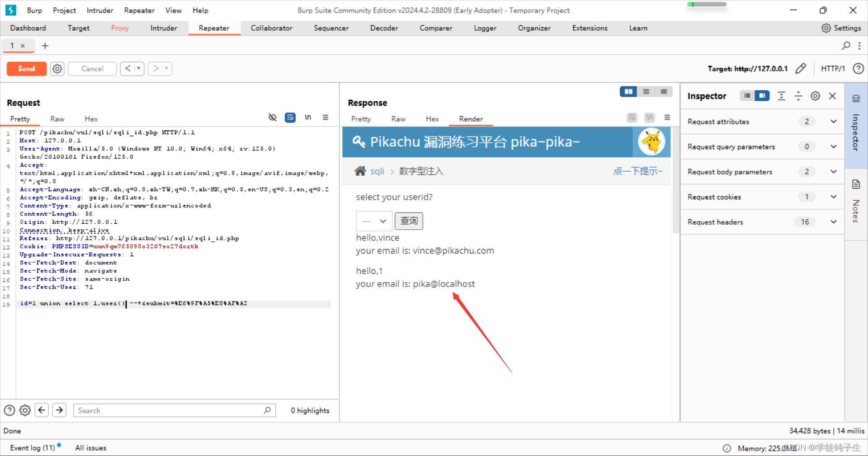The height and width of the screenshot is (456, 868).
Task: Click the 点一下提示 hint link
Action: pyautogui.click(x=637, y=171)
